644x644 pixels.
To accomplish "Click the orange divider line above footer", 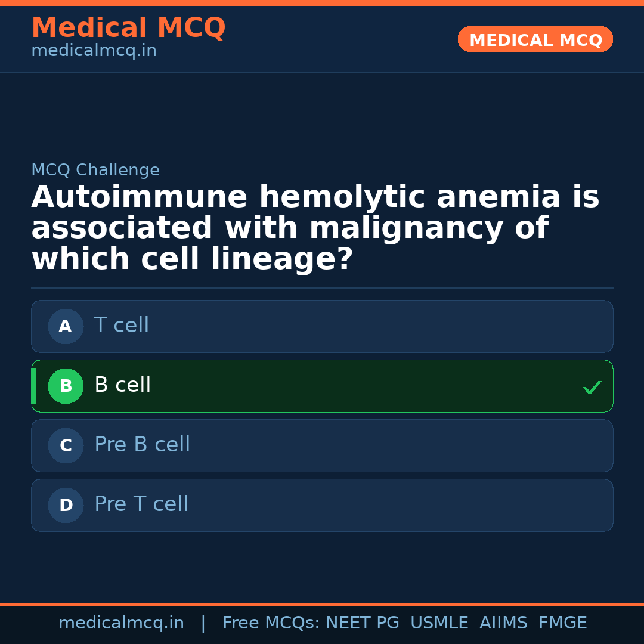I will click(322, 602).
